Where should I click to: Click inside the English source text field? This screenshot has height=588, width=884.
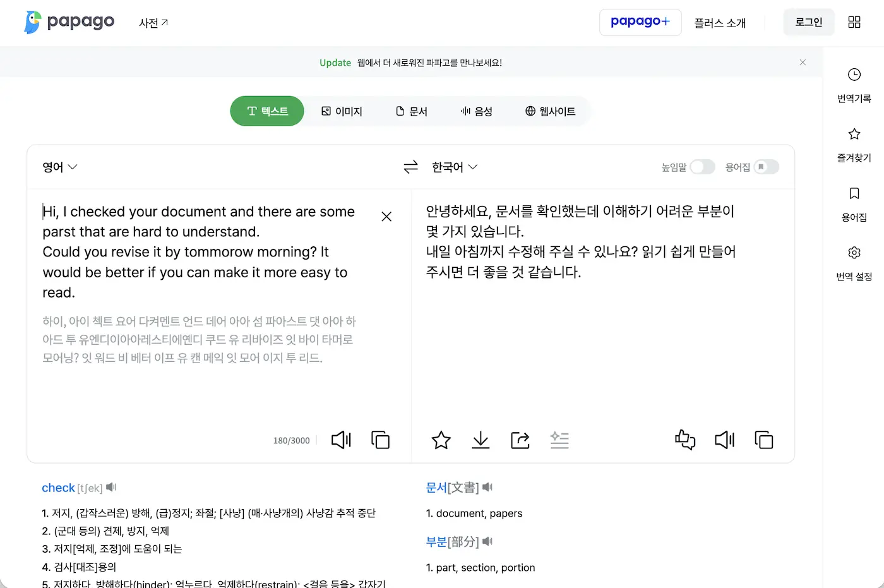pos(199,252)
